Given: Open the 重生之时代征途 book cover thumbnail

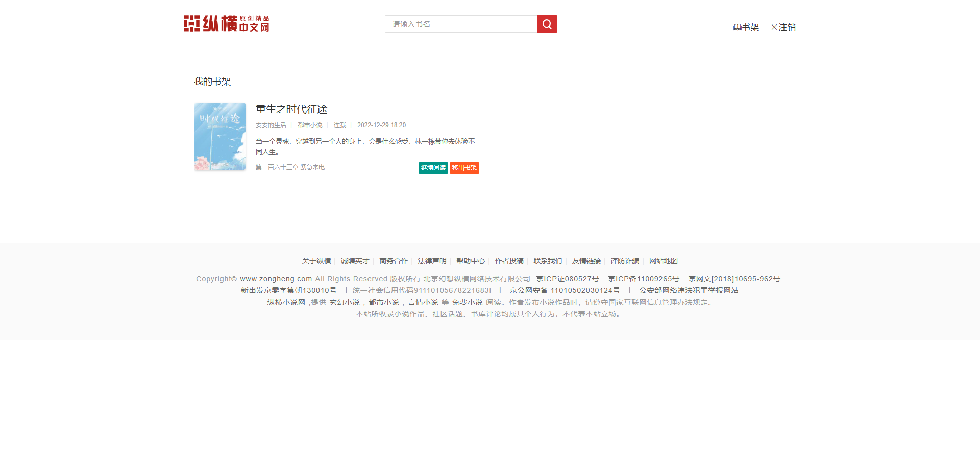Looking at the screenshot, I should [220, 137].
